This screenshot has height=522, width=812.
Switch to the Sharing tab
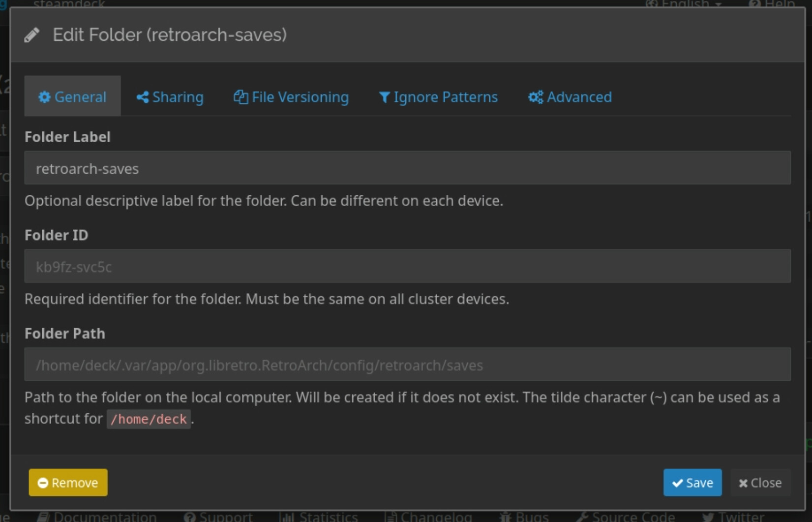tap(170, 97)
